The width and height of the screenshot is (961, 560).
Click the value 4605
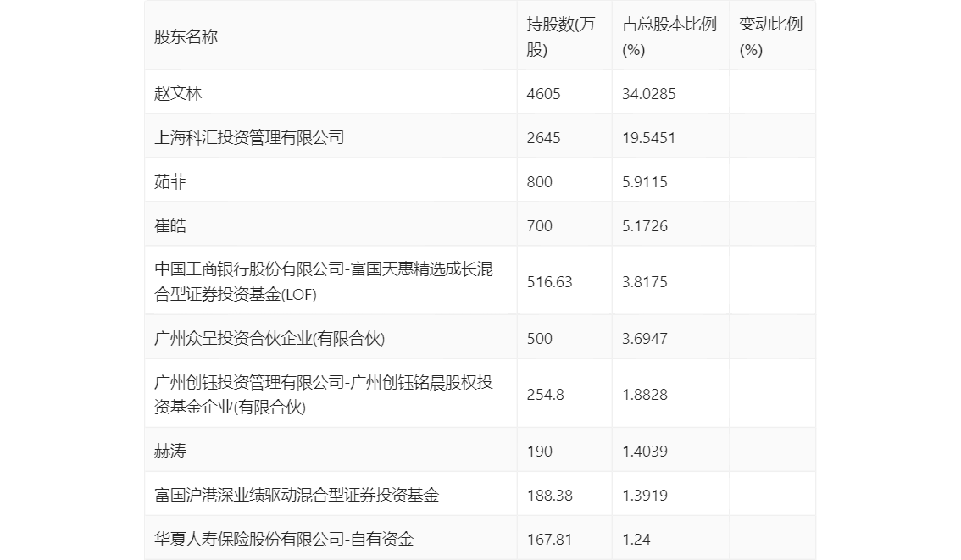pos(543,94)
